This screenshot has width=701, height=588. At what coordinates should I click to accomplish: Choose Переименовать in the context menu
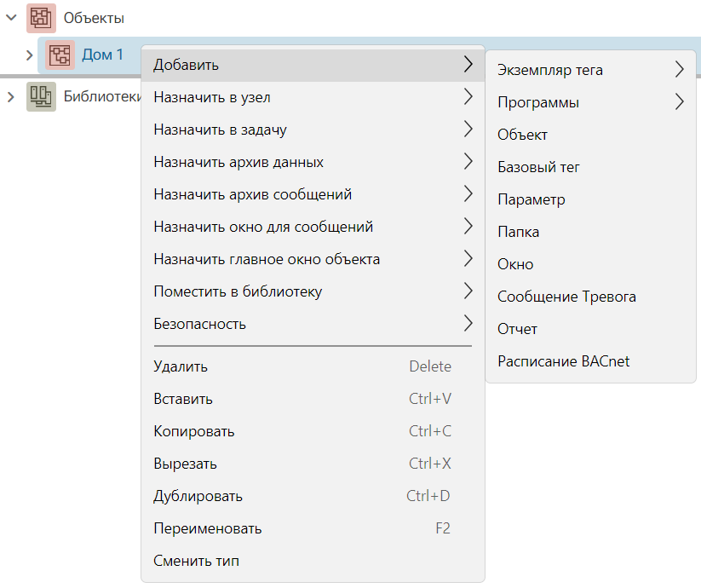click(313, 528)
